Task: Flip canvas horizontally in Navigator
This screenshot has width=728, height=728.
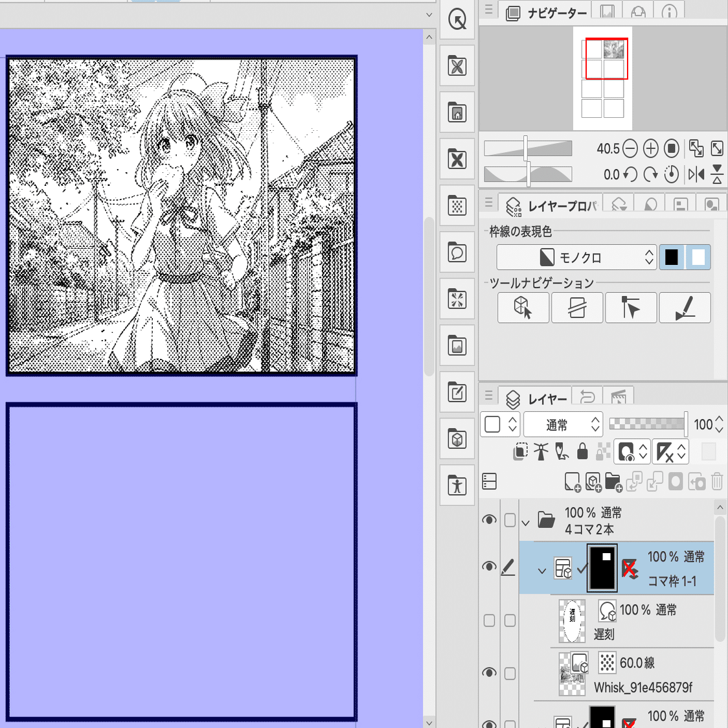Action: 696,175
